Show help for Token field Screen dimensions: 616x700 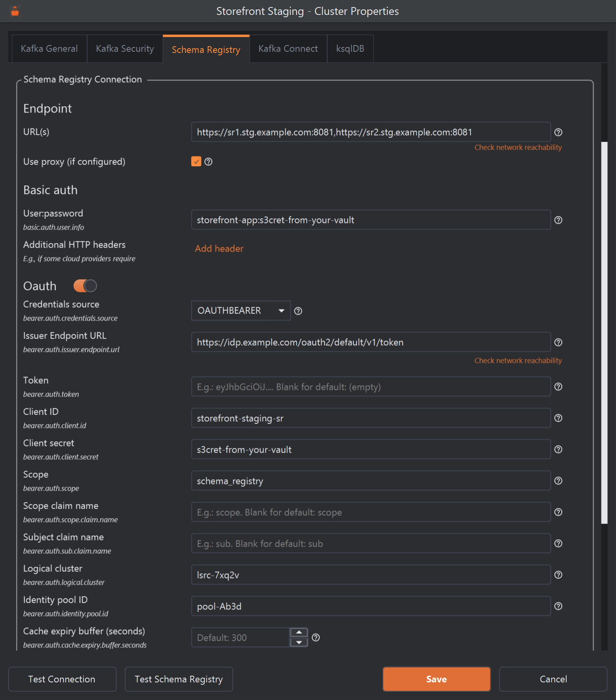click(558, 386)
